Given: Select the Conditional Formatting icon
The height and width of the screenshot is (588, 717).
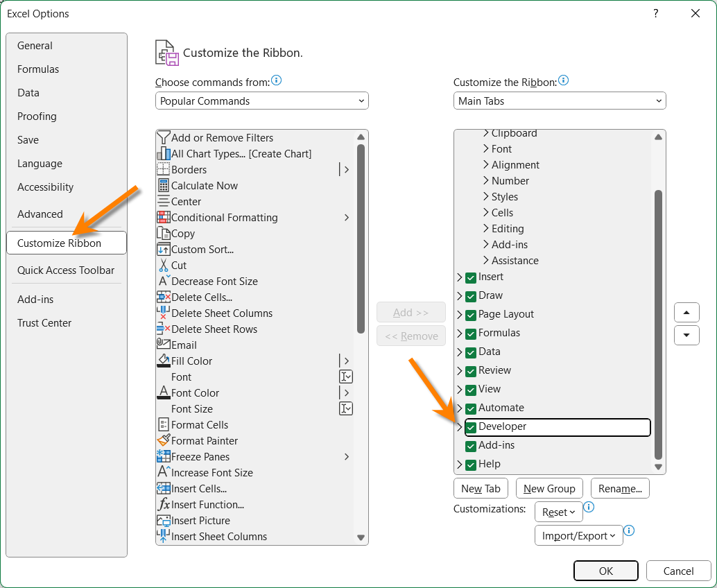Looking at the screenshot, I should pyautogui.click(x=163, y=217).
